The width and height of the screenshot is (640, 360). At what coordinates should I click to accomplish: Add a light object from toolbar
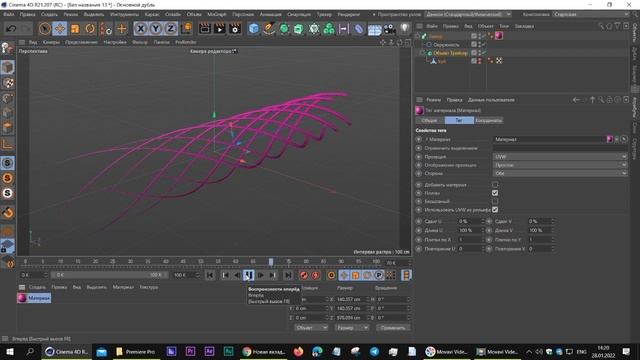(404, 29)
